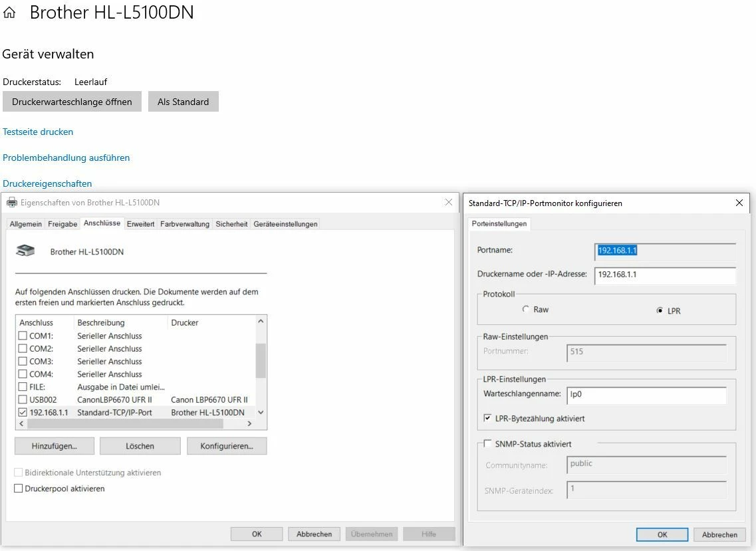
Task: Click the Löschen button
Action: click(140, 446)
